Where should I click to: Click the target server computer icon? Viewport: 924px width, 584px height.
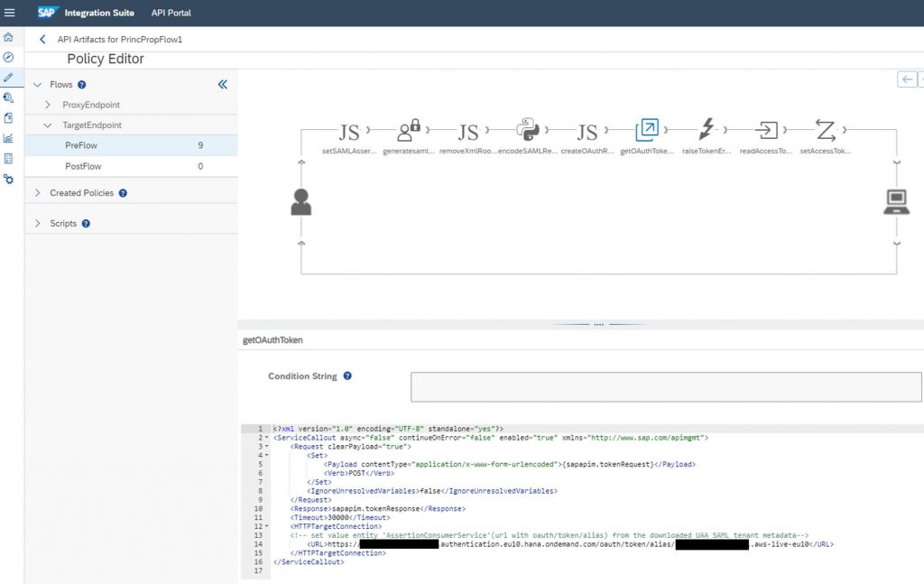(x=896, y=201)
